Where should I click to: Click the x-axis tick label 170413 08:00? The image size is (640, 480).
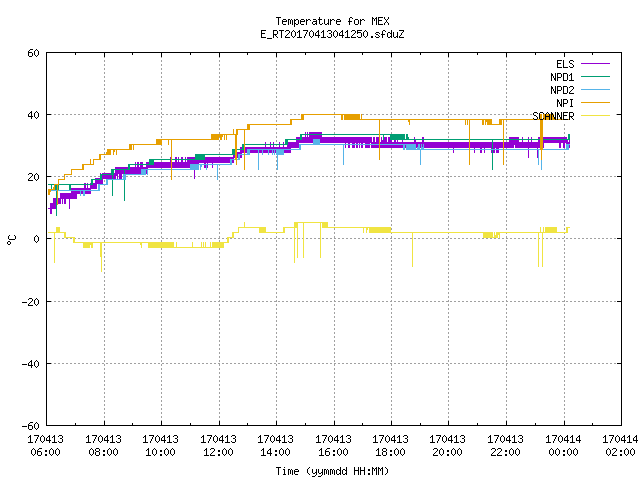[x=104, y=446]
